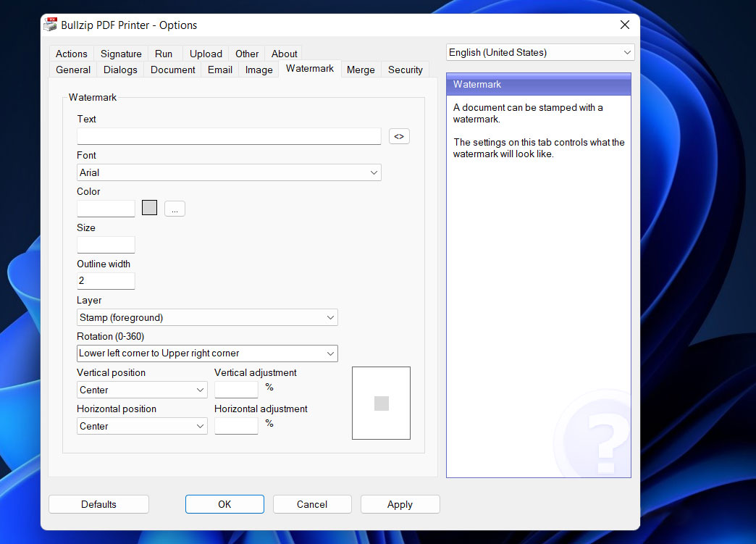Viewport: 756px width, 544px height.
Task: Expand Horizontal position dropdown
Action: pyautogui.click(x=142, y=426)
